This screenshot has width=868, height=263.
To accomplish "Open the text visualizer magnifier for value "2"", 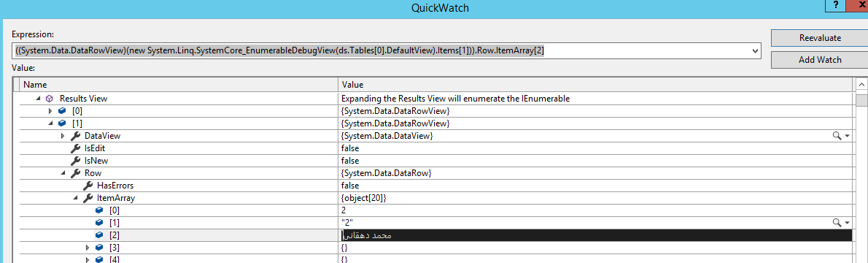I will [837, 223].
